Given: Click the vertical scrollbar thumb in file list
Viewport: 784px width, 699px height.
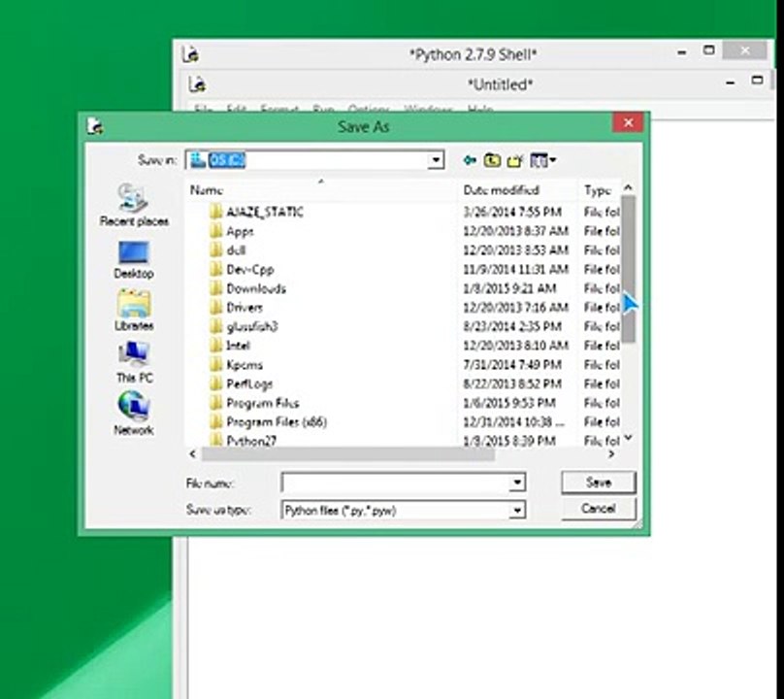Looking at the screenshot, I should tap(628, 269).
